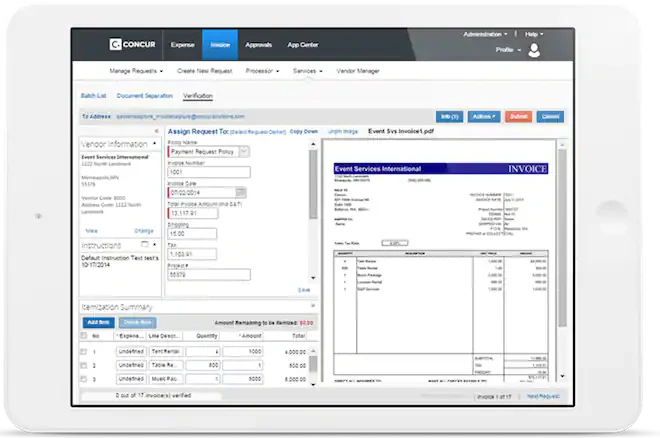660x438 pixels.
Task: Click the Assign Request form scrollbar thumb
Action: click(313, 184)
